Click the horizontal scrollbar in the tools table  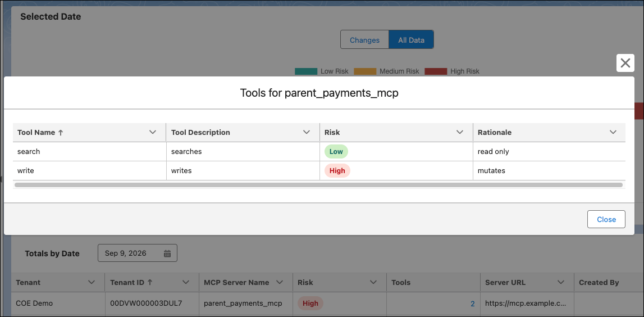click(318, 185)
